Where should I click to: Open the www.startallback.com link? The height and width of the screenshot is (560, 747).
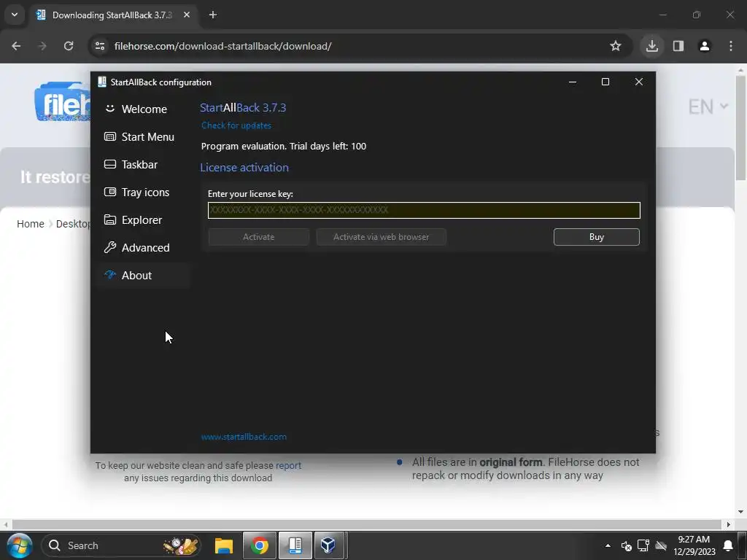pos(244,436)
